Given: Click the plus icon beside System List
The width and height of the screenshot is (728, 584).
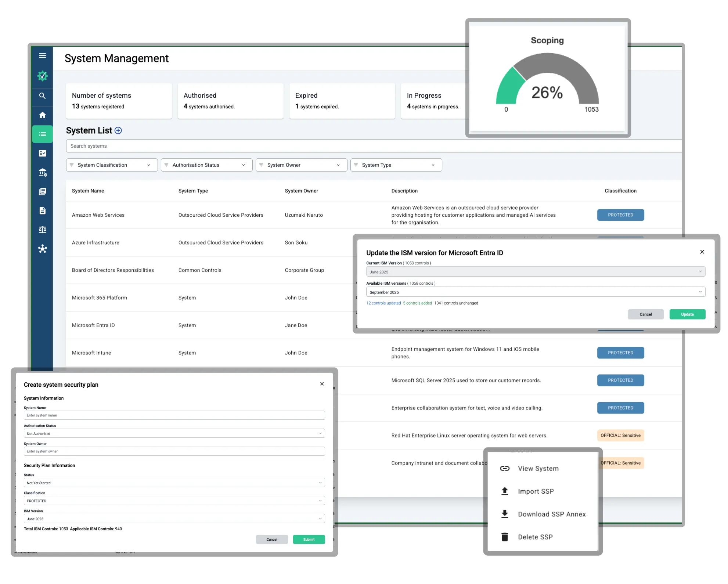Looking at the screenshot, I should (118, 130).
